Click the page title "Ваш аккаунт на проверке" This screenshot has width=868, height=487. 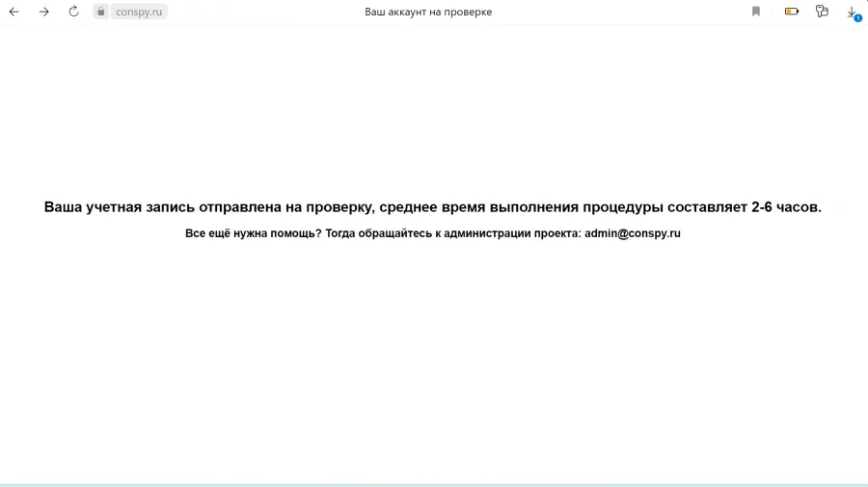click(428, 12)
